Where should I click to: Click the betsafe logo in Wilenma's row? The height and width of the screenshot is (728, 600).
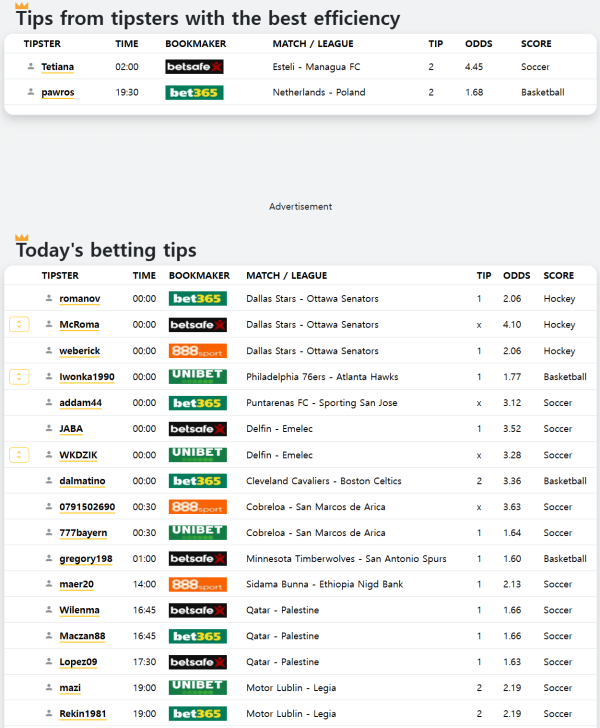197,610
